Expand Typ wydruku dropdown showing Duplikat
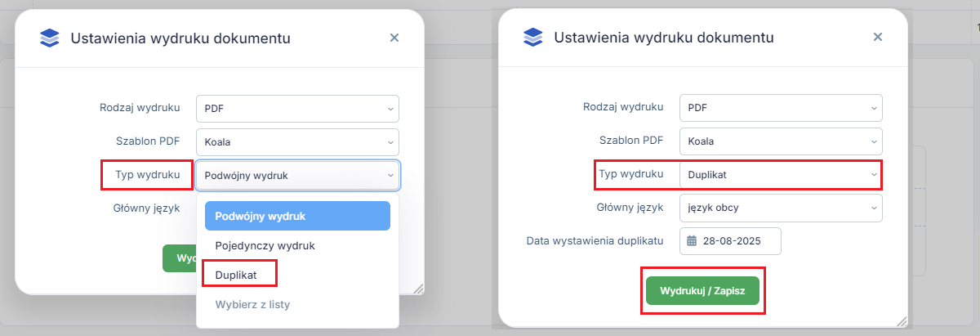Viewport: 980px width, 336px height. tap(781, 175)
